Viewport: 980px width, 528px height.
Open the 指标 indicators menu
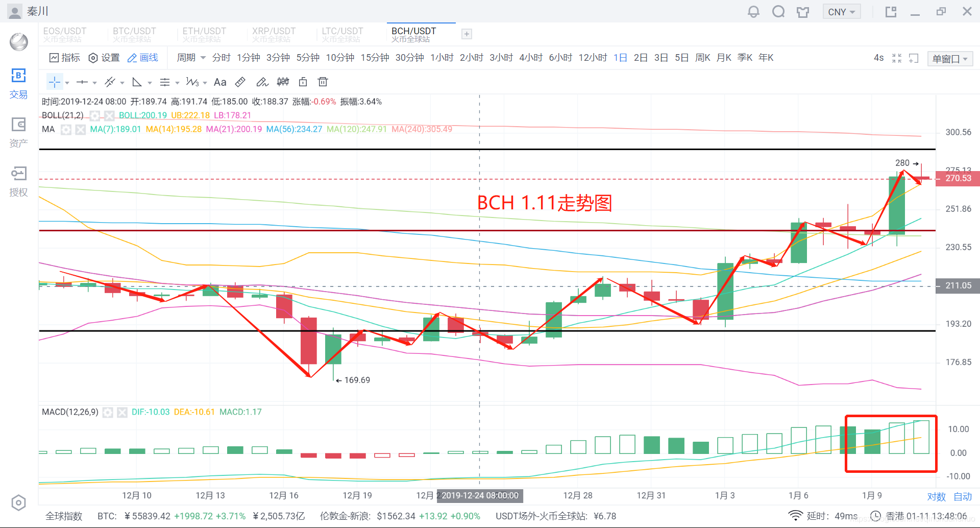click(x=65, y=58)
